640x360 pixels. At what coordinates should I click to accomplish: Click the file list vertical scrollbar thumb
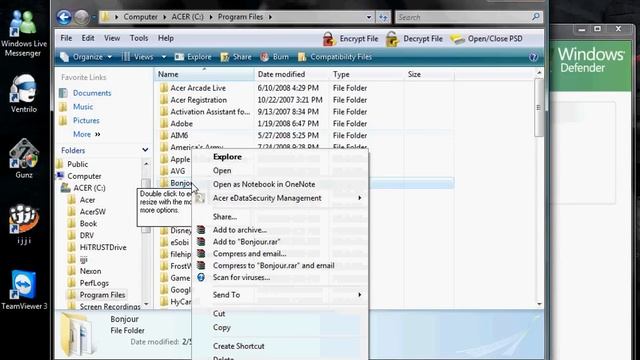point(539,108)
